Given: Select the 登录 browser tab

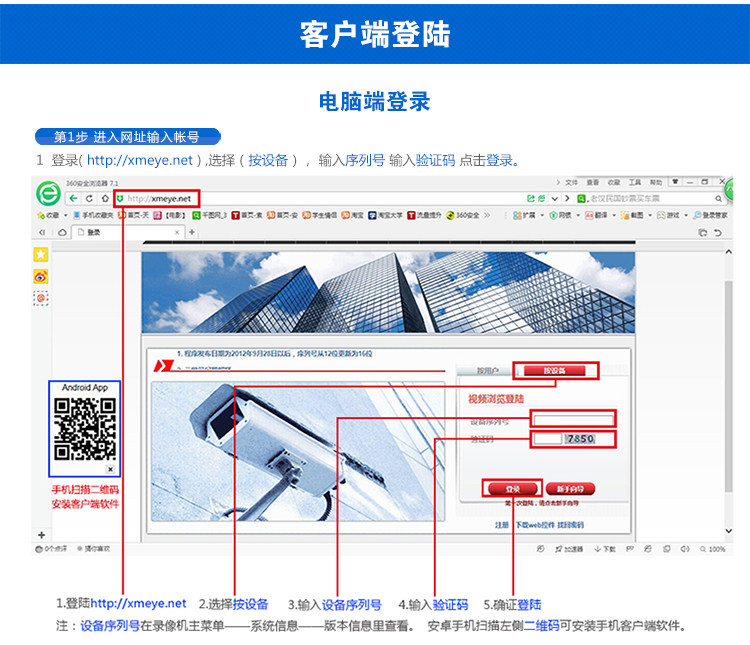Looking at the screenshot, I should click(x=128, y=232).
